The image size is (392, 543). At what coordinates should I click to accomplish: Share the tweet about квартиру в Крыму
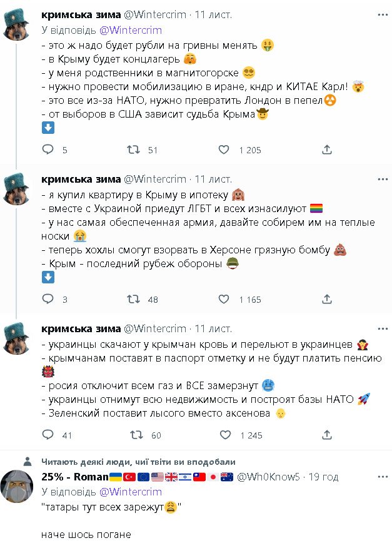point(326,300)
